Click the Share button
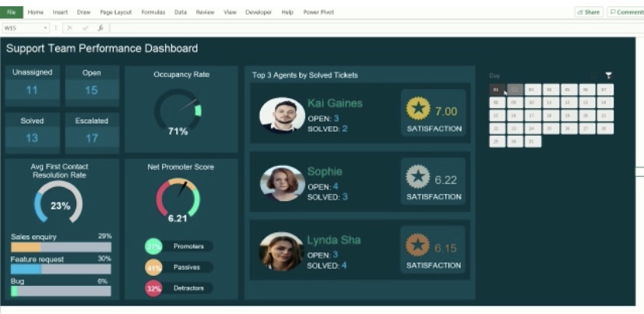The height and width of the screenshot is (314, 644). point(589,12)
